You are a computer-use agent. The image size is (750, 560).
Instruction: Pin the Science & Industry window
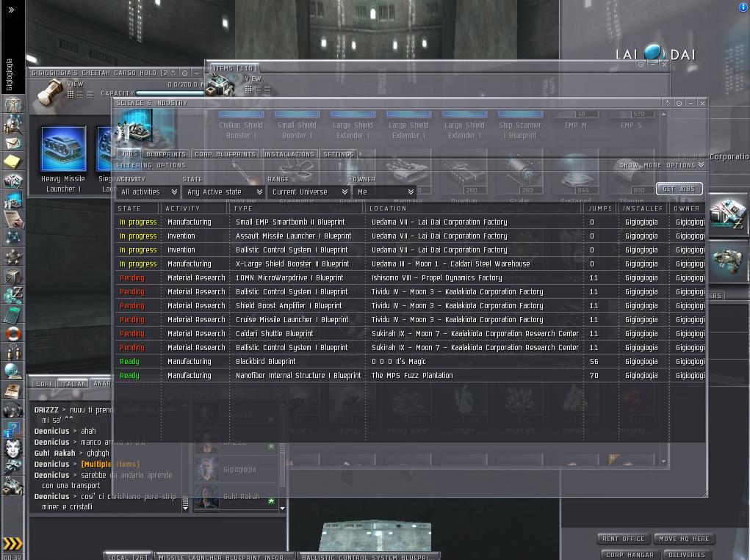pos(679,103)
